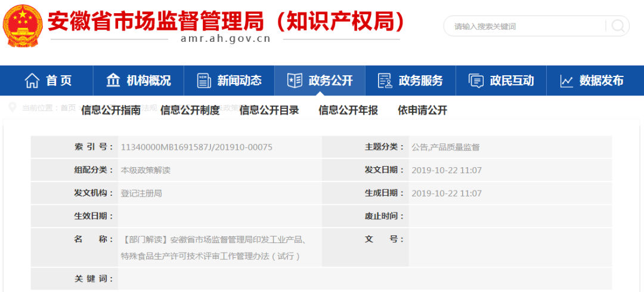Click the 发文机构 field label
This screenshot has width=644, height=292.
point(94,193)
